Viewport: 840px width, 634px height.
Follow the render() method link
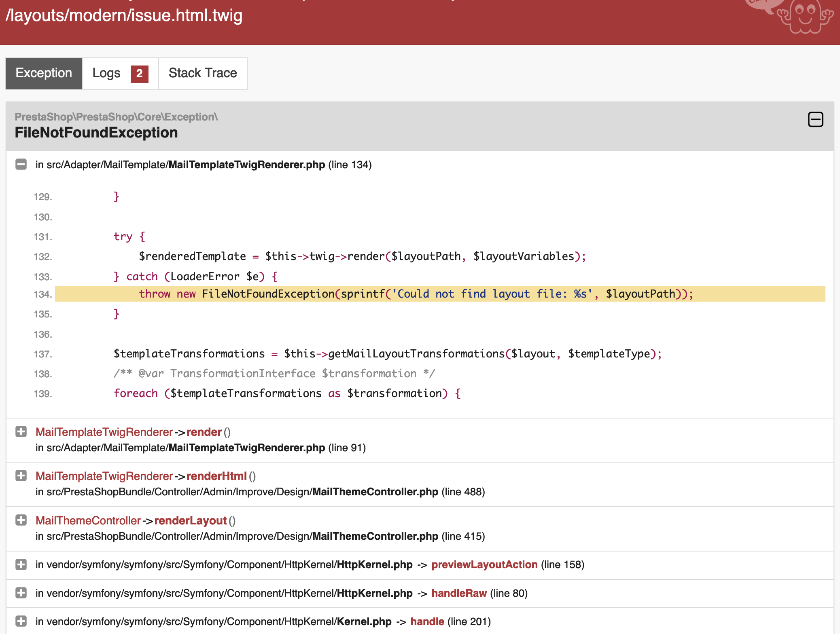(204, 432)
